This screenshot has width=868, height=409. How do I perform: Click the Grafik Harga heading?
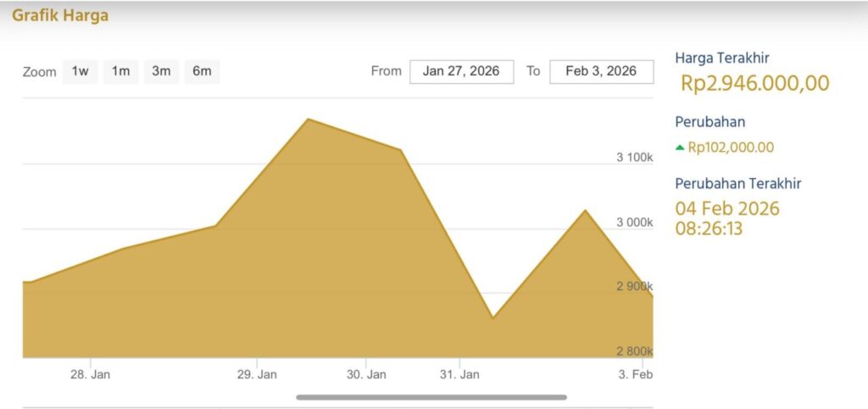point(60,15)
